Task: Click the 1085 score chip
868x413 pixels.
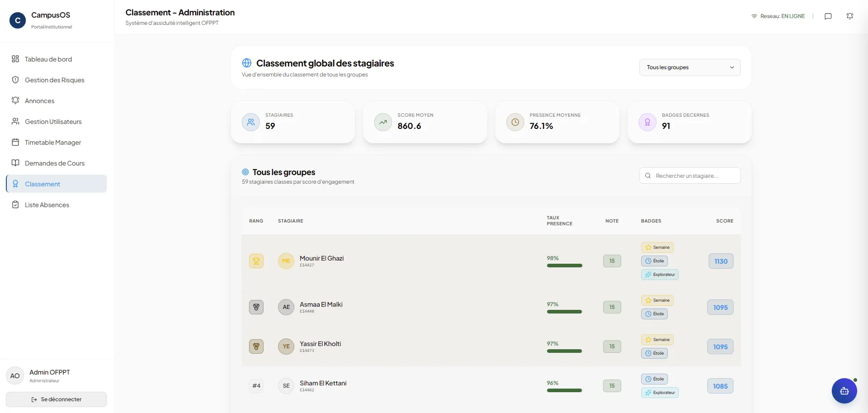Action: tap(720, 386)
